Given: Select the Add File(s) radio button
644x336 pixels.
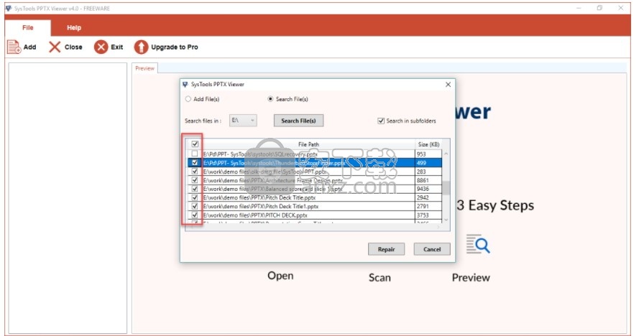Looking at the screenshot, I should (x=188, y=99).
